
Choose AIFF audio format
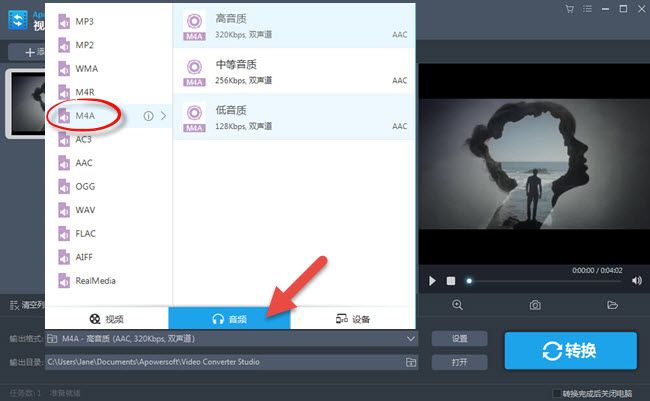[x=109, y=257]
